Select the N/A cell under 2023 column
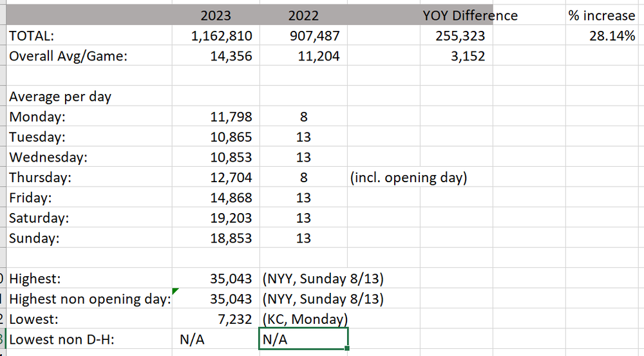 click(216, 339)
